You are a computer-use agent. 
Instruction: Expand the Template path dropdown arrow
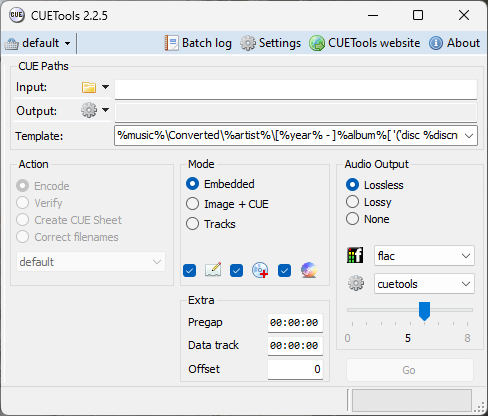point(469,136)
